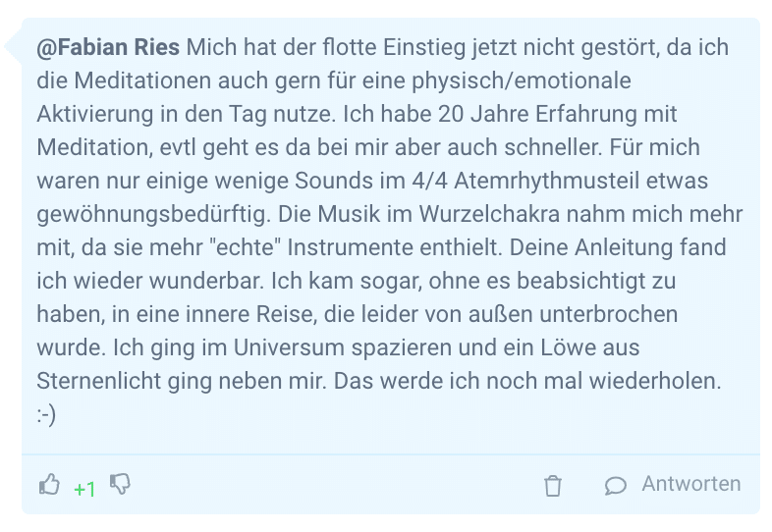
Task: Click the :-) smiley at comment end
Action: coord(46,415)
